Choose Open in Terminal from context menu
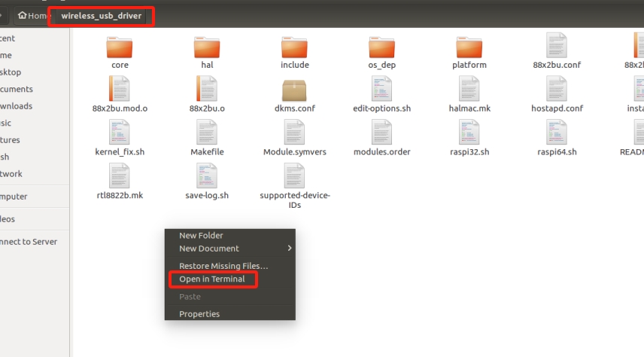The height and width of the screenshot is (357, 644). (x=212, y=279)
